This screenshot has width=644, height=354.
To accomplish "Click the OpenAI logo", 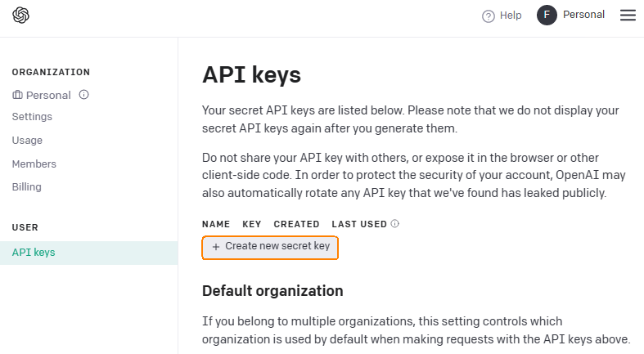I will pyautogui.click(x=21, y=15).
